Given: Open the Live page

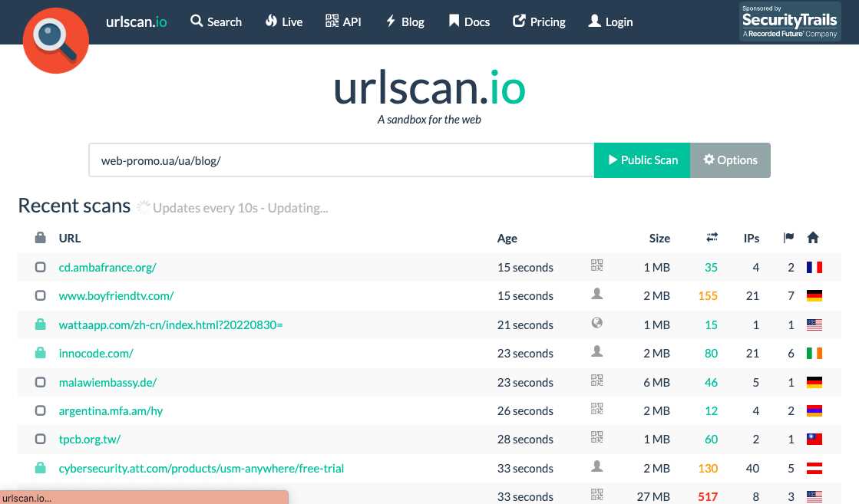Looking at the screenshot, I should point(284,22).
